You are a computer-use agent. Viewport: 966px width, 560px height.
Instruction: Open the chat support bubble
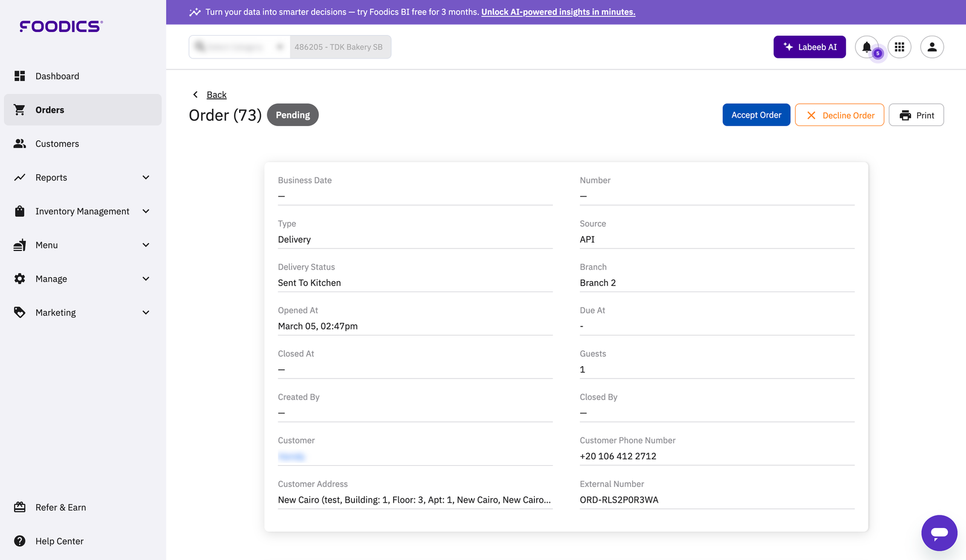point(939,533)
